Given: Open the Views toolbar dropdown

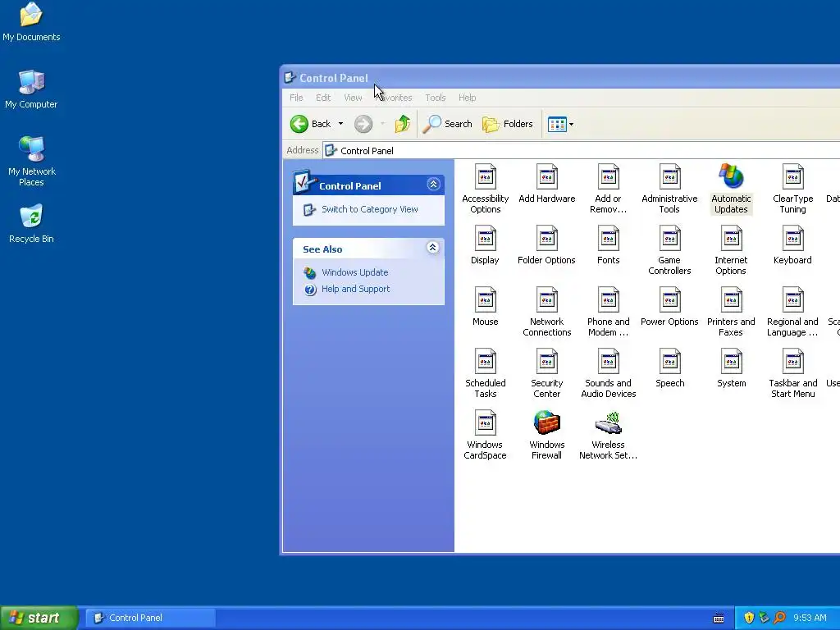Looking at the screenshot, I should tap(560, 125).
